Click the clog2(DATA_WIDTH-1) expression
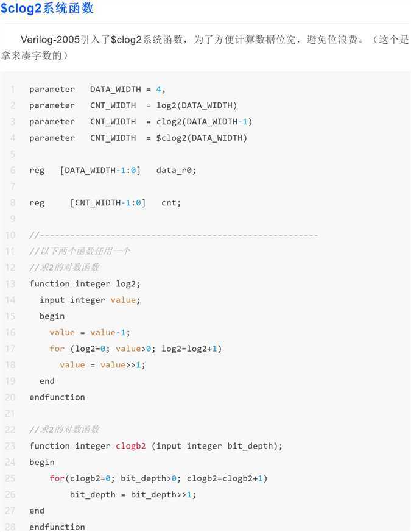This screenshot has height=532, width=411. 204,121
